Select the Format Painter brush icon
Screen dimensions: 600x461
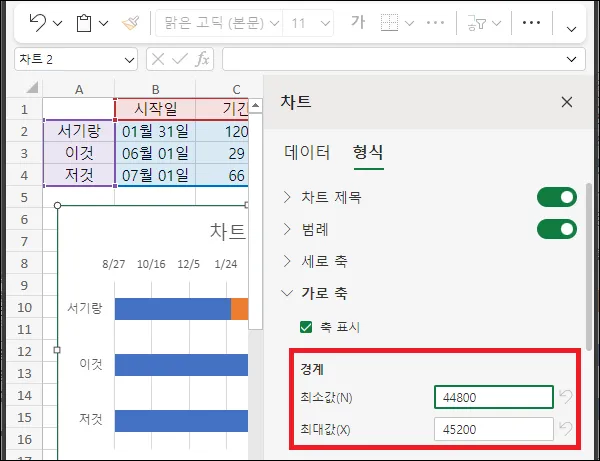pyautogui.click(x=131, y=23)
